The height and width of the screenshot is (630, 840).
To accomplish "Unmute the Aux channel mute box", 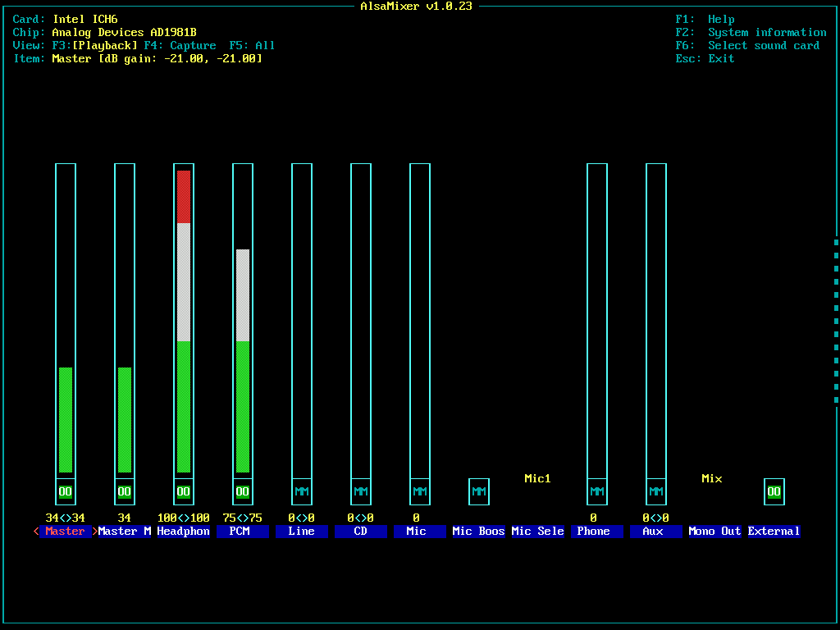I will (656, 491).
